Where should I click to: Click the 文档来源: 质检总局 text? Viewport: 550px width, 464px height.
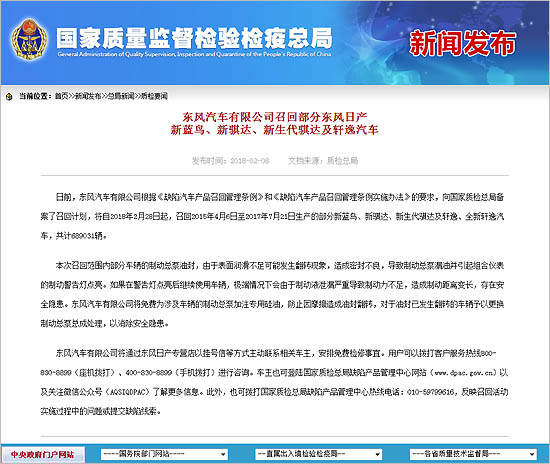point(323,161)
